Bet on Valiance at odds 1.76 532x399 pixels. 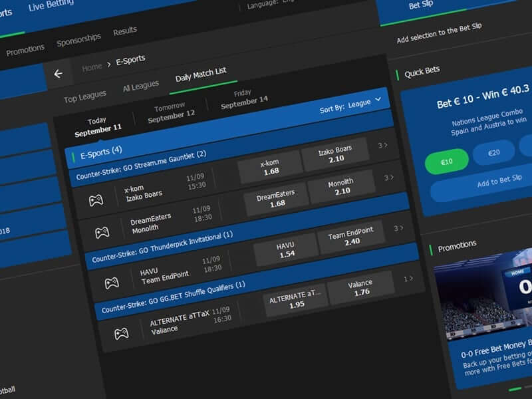361,287
